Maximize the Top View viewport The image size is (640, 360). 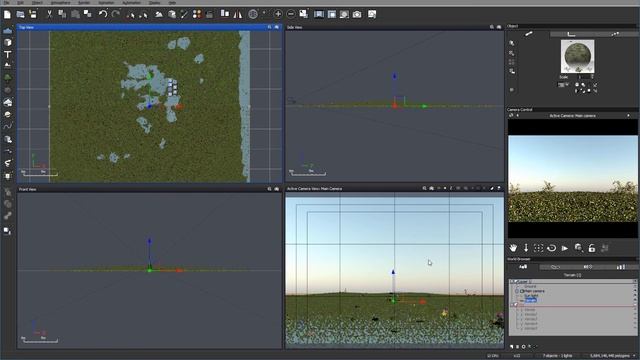click(x=277, y=27)
